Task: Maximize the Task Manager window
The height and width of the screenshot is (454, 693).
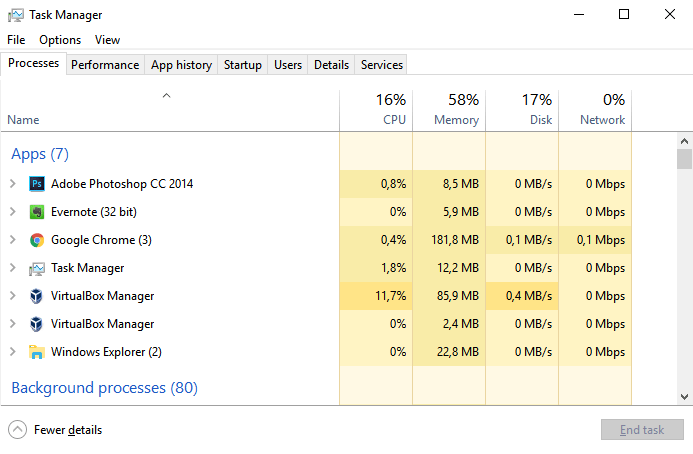Action: (624, 15)
